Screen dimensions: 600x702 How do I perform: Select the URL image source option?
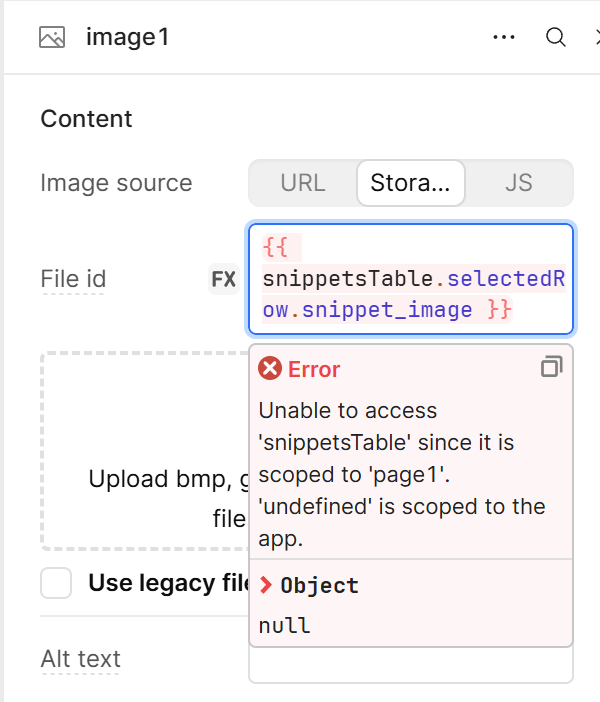click(x=303, y=183)
